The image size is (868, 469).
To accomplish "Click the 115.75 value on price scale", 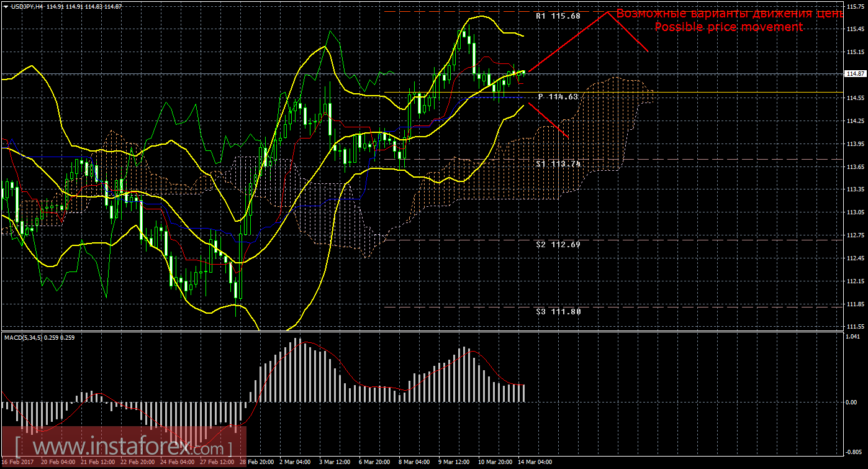I will coord(856,6).
